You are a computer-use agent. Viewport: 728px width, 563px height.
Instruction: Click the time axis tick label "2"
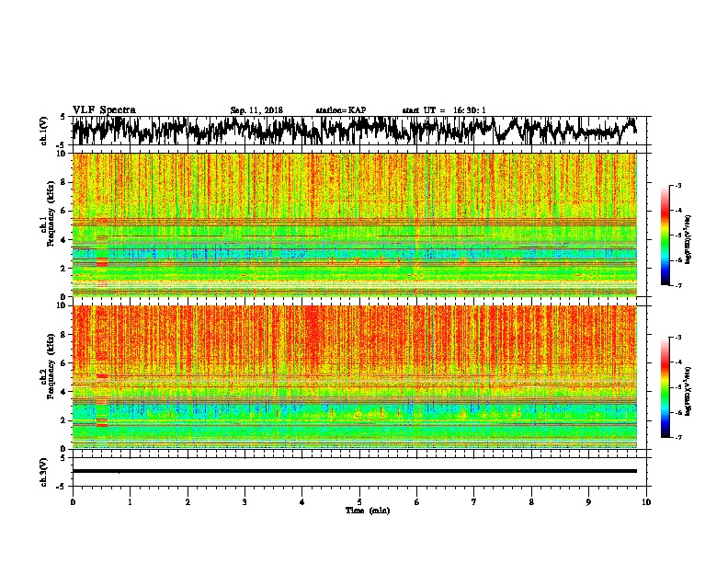pyautogui.click(x=188, y=502)
